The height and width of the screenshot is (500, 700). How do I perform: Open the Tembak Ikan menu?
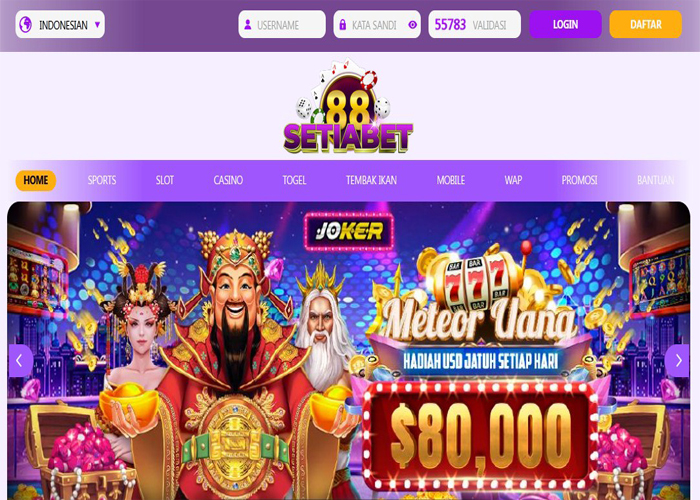tap(371, 180)
